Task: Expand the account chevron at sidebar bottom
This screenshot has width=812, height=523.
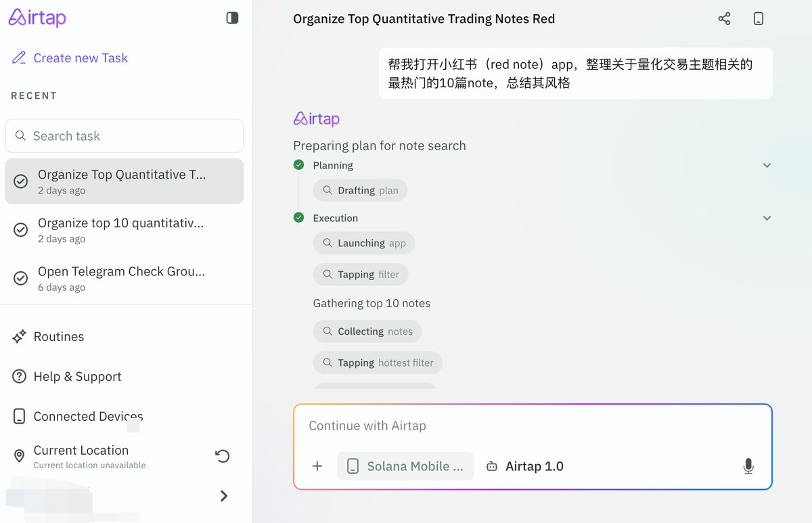Action: [224, 496]
